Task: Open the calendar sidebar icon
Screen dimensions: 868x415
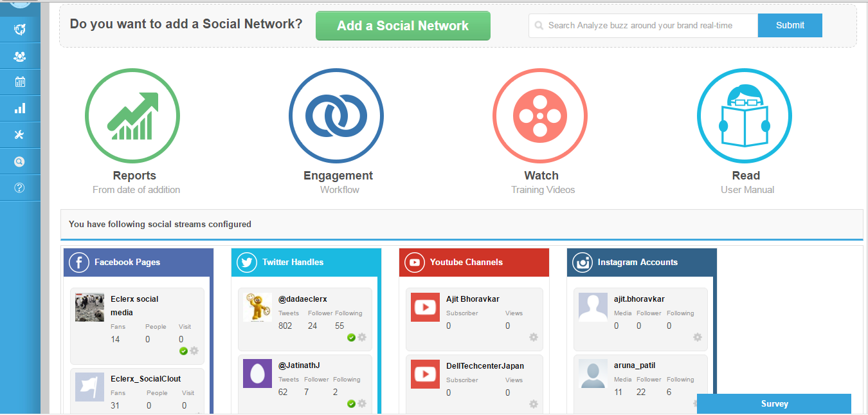Action: [19, 82]
